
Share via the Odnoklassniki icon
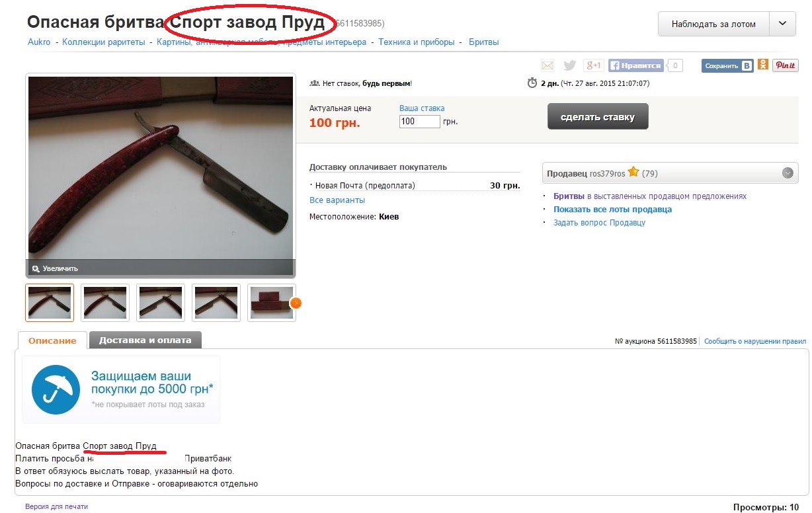[763, 65]
